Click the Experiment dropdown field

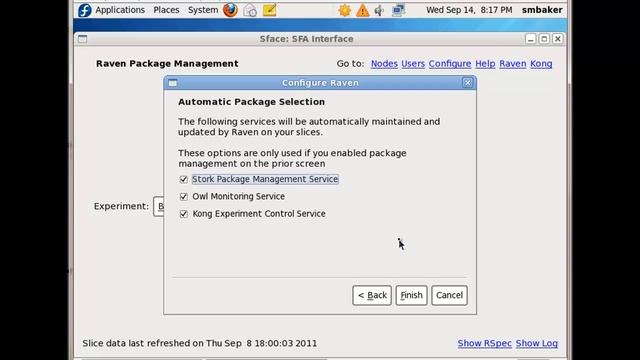[158, 207]
